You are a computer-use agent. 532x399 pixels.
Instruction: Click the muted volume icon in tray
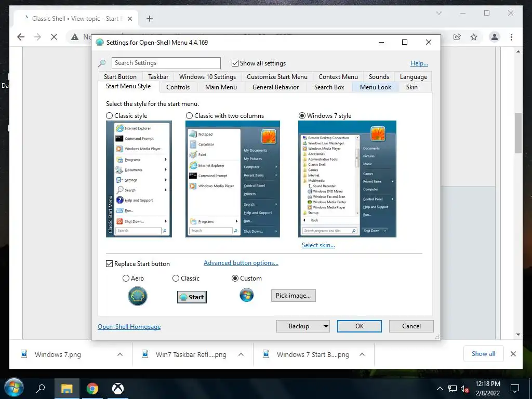464,389
